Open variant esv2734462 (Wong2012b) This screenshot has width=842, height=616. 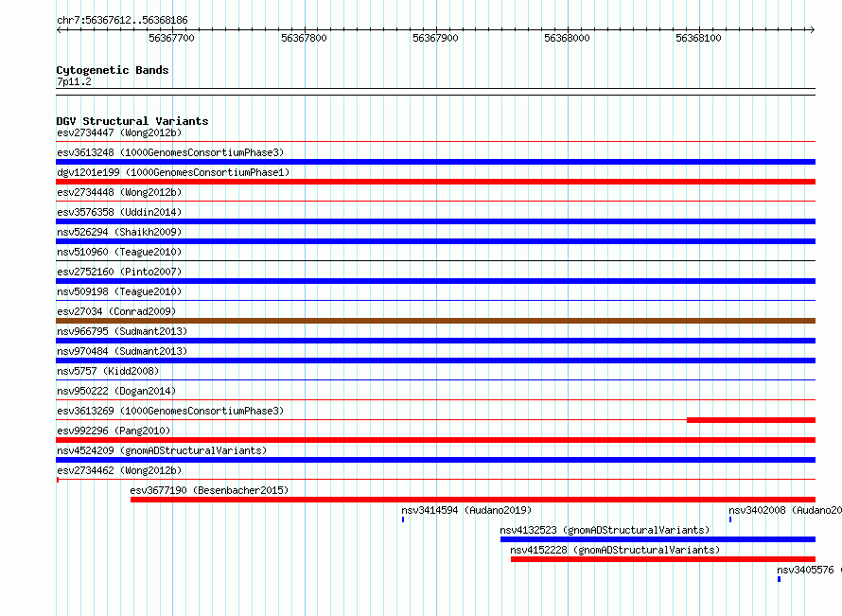(x=119, y=470)
